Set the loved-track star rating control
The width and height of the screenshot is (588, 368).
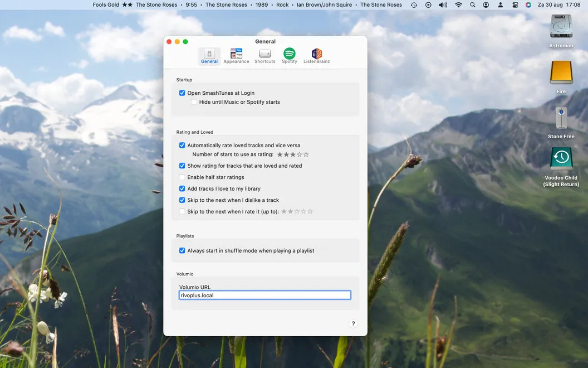click(x=293, y=154)
